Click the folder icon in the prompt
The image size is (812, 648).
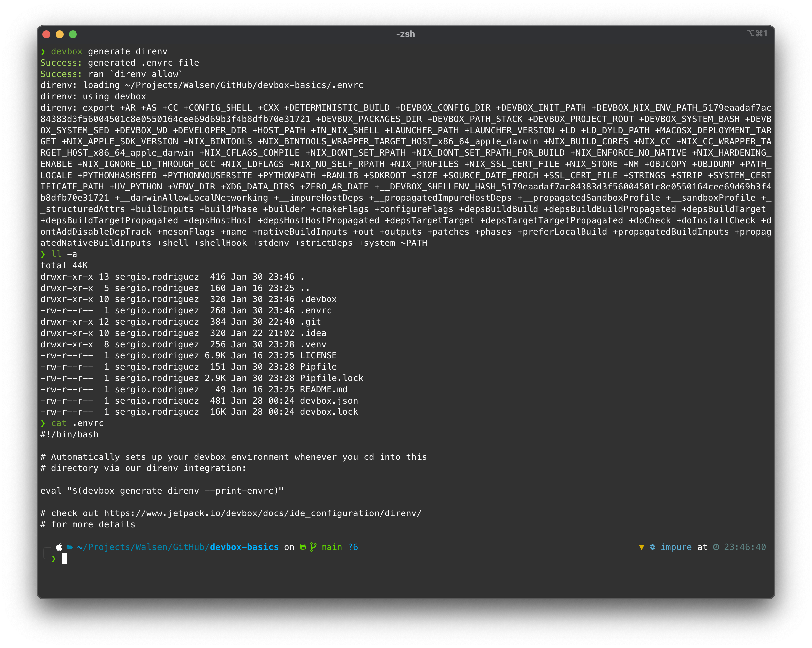[70, 547]
